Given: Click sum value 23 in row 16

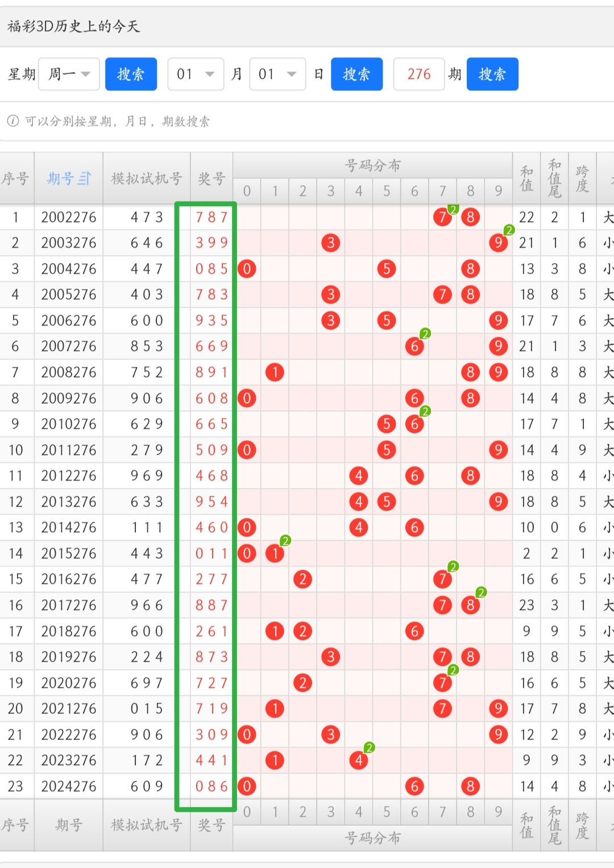Looking at the screenshot, I should click(526, 605).
